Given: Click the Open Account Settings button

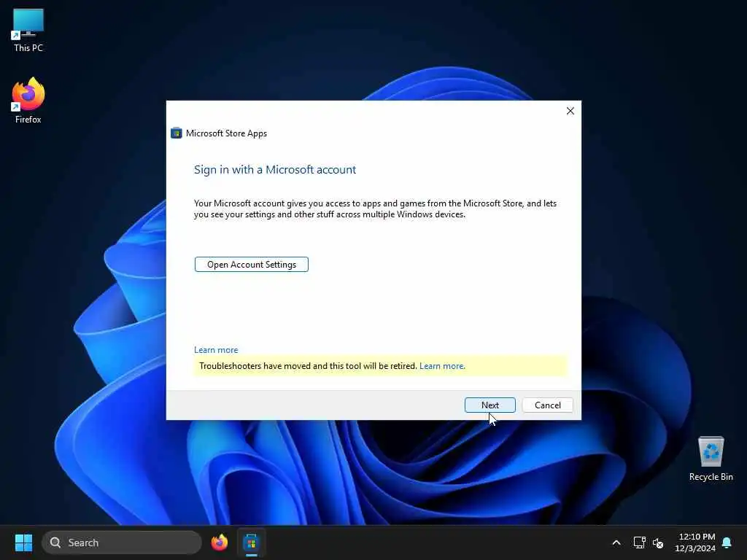Looking at the screenshot, I should tap(251, 264).
